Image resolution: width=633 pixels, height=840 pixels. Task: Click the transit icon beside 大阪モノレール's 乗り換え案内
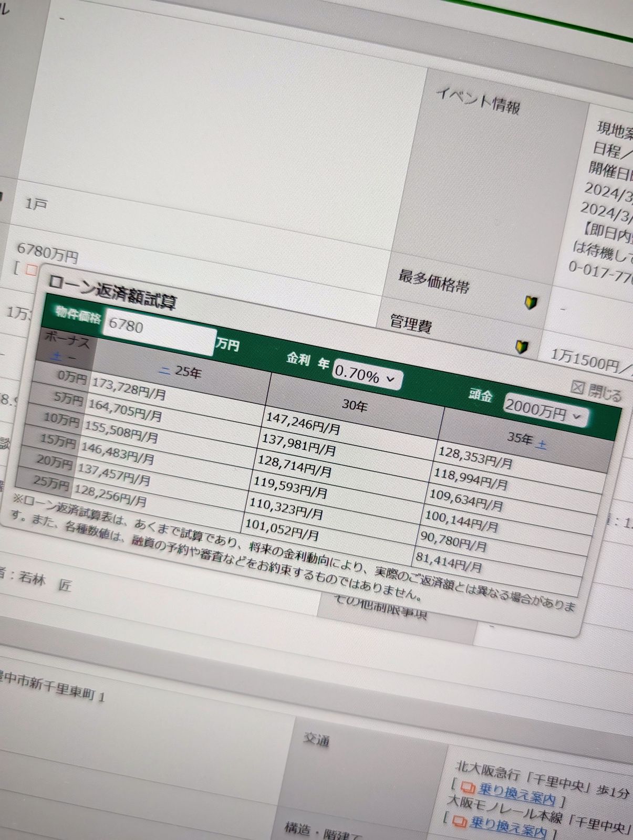(x=460, y=820)
